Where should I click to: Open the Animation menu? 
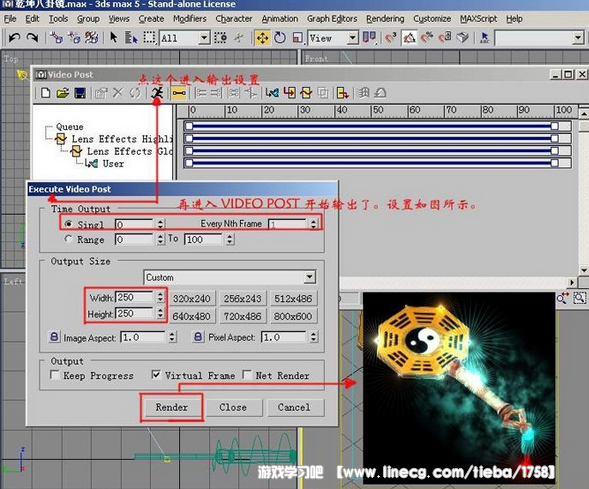click(280, 19)
